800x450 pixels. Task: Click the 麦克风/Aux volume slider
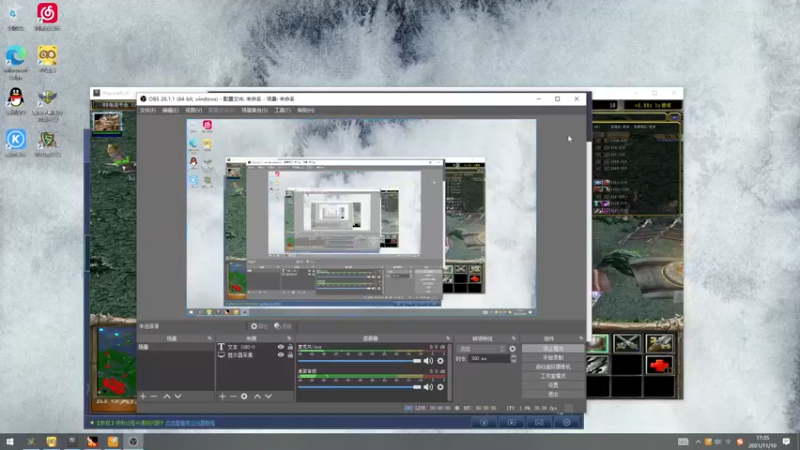point(360,361)
